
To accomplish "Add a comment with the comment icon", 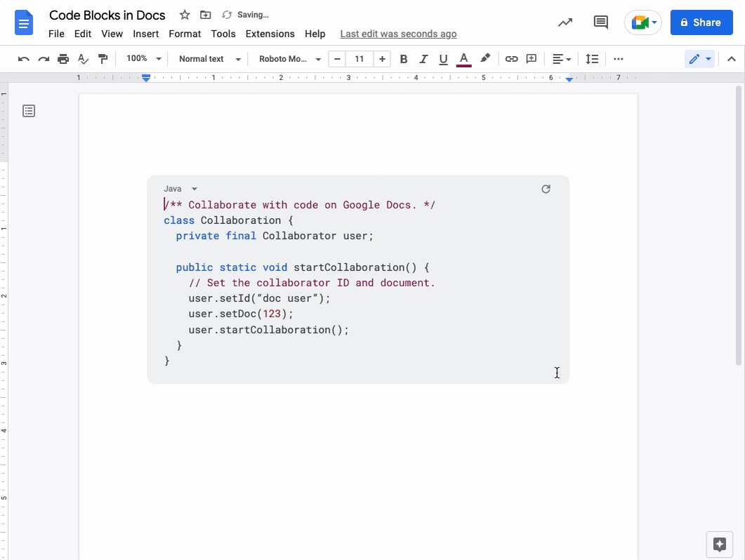I will 532,59.
